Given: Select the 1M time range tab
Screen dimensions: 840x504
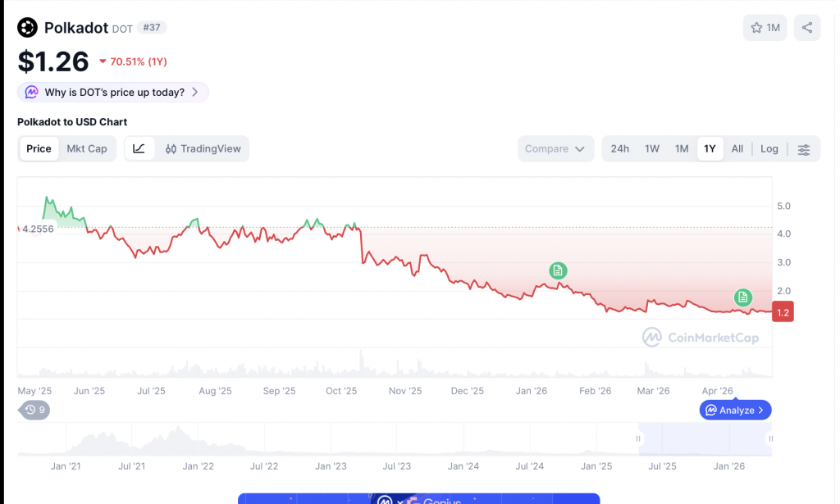Looking at the screenshot, I should [x=681, y=148].
